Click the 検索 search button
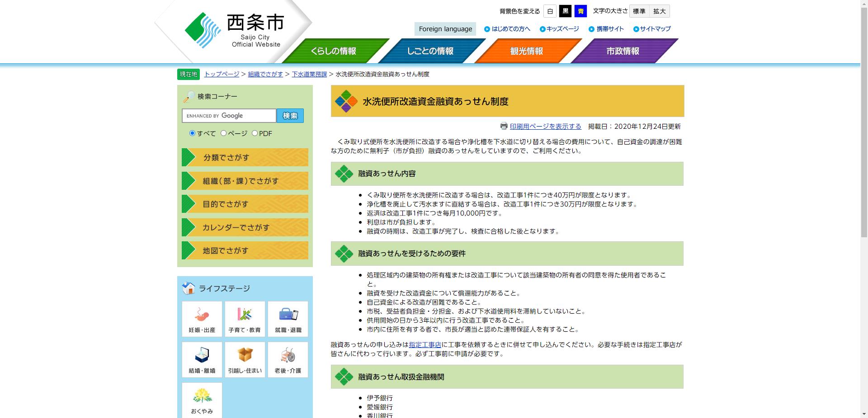The width and height of the screenshot is (868, 418). pos(290,116)
